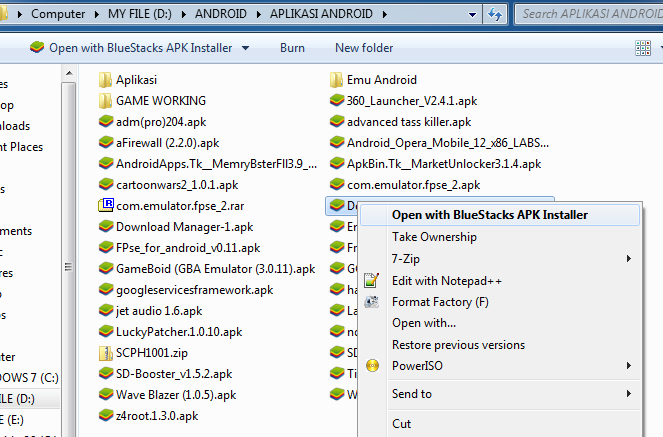Select FPse_for_android_v0.11.apk file name
The image size is (663, 437).
click(x=188, y=248)
